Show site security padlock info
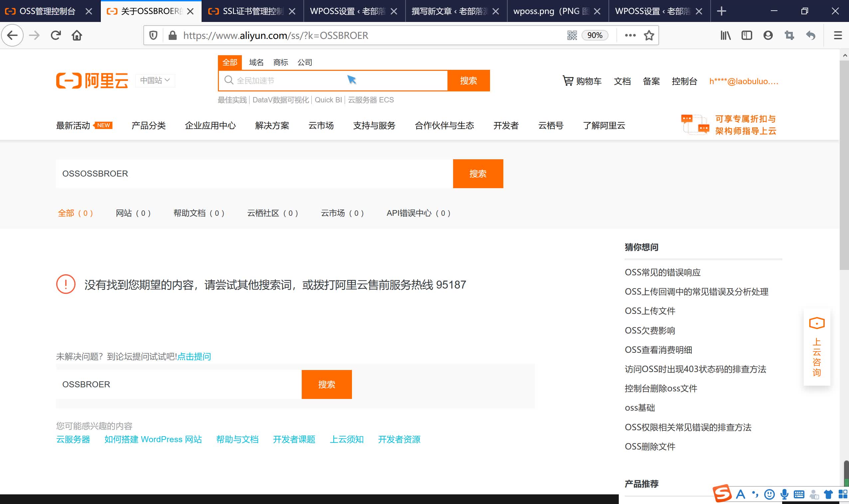This screenshot has width=849, height=504. (x=173, y=35)
